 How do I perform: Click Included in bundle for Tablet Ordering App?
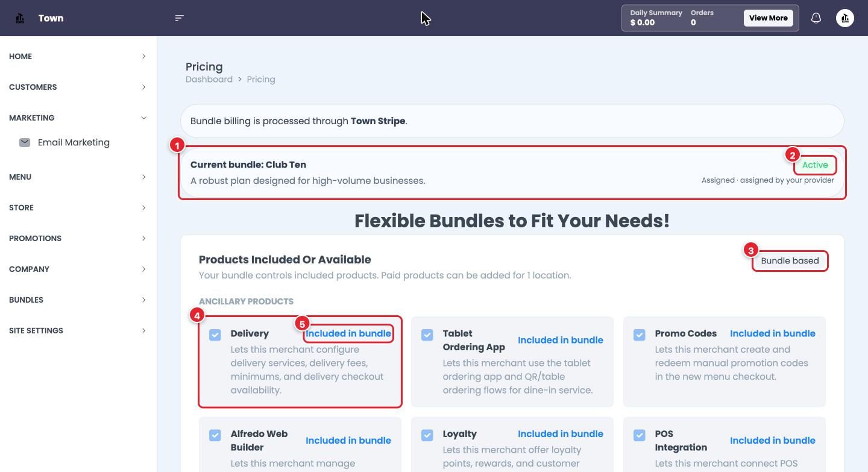pos(561,340)
